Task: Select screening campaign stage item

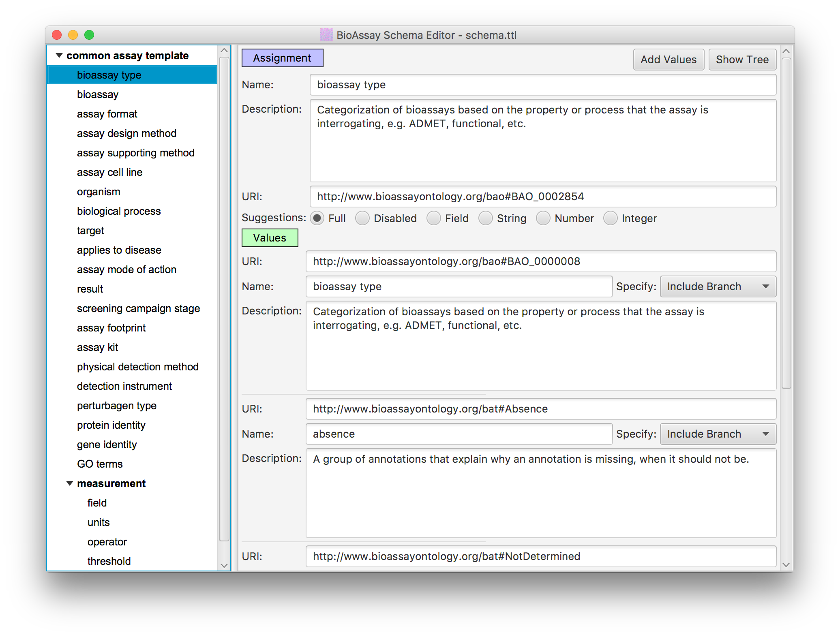Action: (133, 308)
